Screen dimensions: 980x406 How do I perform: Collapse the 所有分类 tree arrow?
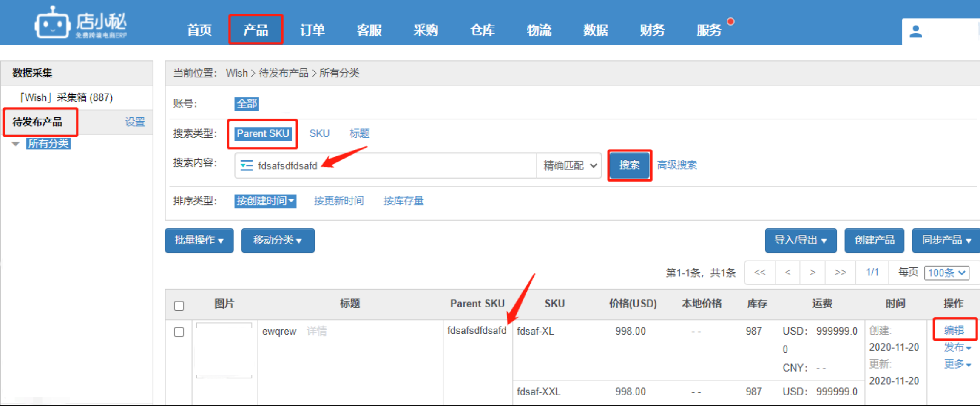click(16, 144)
